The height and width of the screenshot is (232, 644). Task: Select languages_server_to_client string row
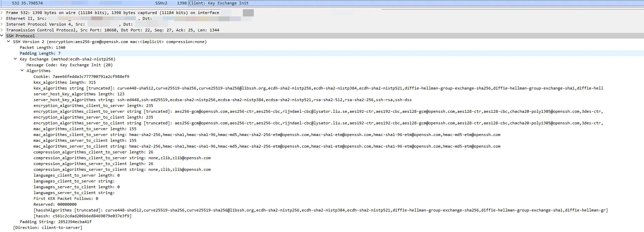[74, 193]
